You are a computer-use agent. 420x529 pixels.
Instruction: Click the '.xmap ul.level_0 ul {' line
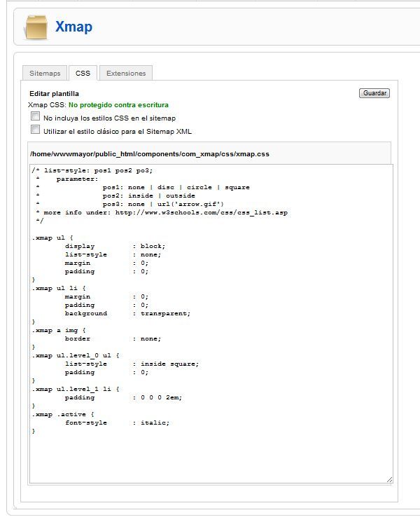(x=76, y=356)
